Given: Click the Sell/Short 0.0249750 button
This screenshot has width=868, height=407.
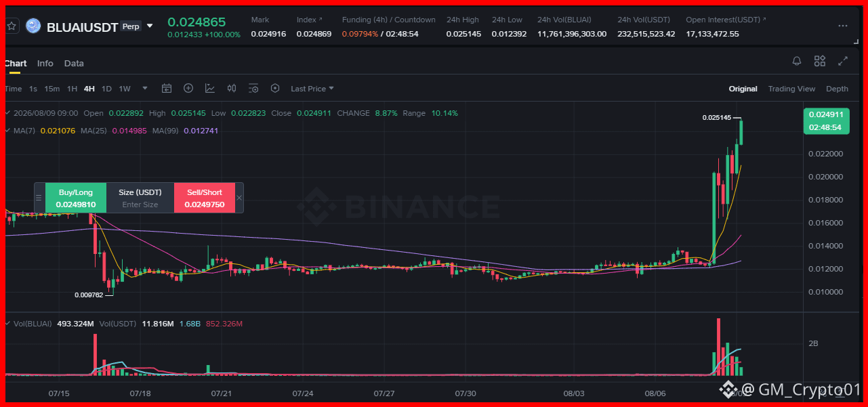Looking at the screenshot, I should 205,198.
